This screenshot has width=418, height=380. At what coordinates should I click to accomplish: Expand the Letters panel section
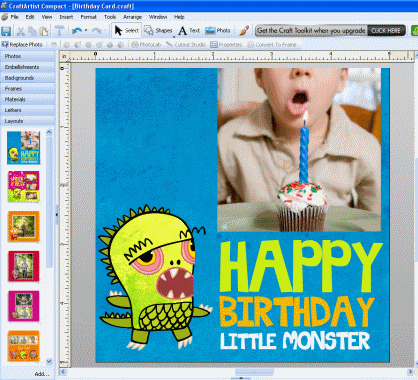point(28,110)
